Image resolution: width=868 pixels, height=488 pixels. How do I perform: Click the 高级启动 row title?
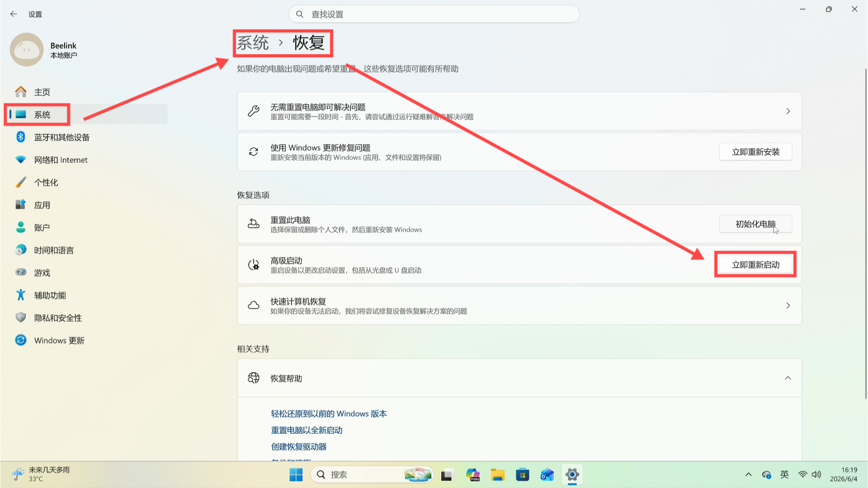coord(286,261)
